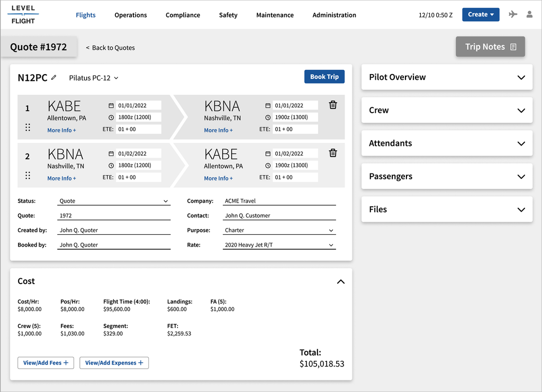Screen dimensions: 542x392
Task: Grab the drag handle for leg 1
Action: click(28, 127)
